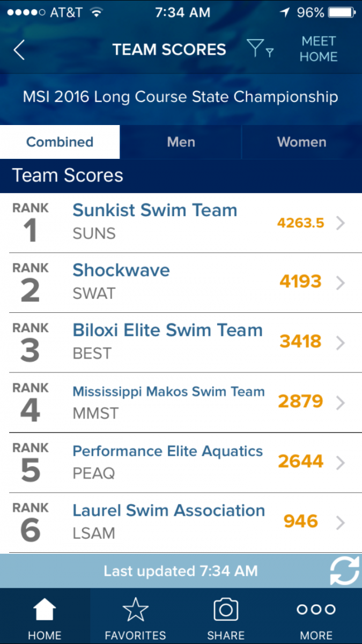
Task: Expand Shockwave row chevron
Action: coord(340,283)
